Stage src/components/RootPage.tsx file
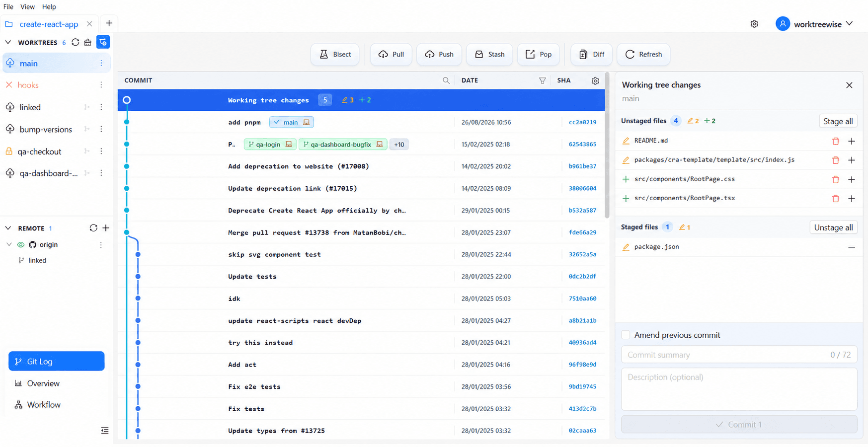Screen dimensions: 868x447 coord(852,199)
